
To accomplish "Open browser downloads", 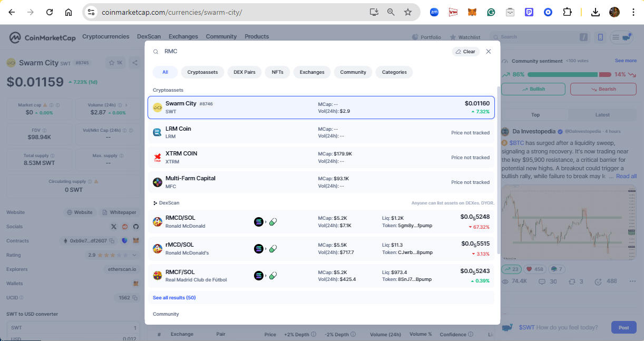I will point(595,12).
